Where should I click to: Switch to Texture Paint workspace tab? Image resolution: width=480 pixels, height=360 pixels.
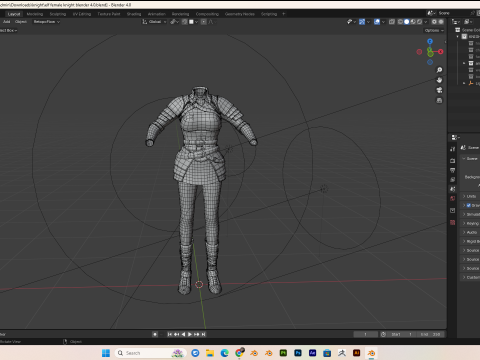109,14
